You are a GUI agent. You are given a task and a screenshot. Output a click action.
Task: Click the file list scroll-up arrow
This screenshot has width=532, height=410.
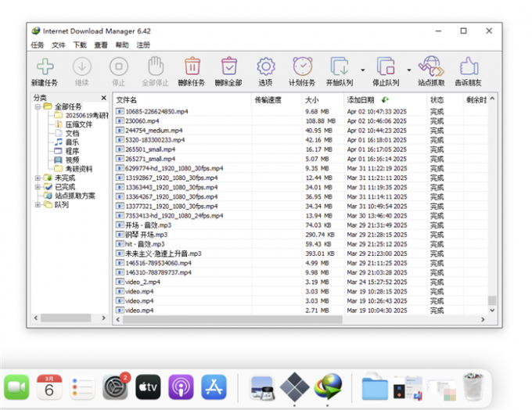pyautogui.click(x=492, y=99)
